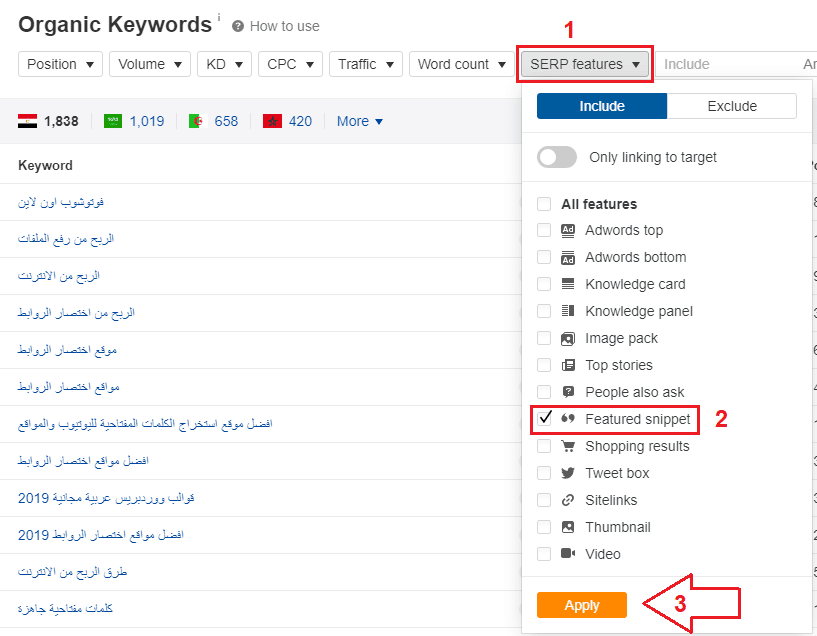Select the Saudi Arabia flag country
Image resolution: width=817 pixels, height=636 pixels.
(x=113, y=121)
